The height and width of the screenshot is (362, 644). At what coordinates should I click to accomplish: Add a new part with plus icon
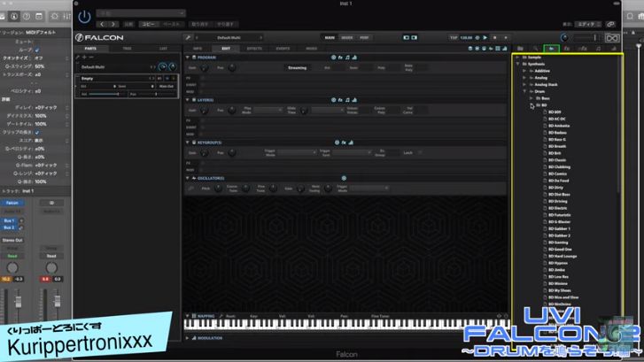[x=85, y=57]
